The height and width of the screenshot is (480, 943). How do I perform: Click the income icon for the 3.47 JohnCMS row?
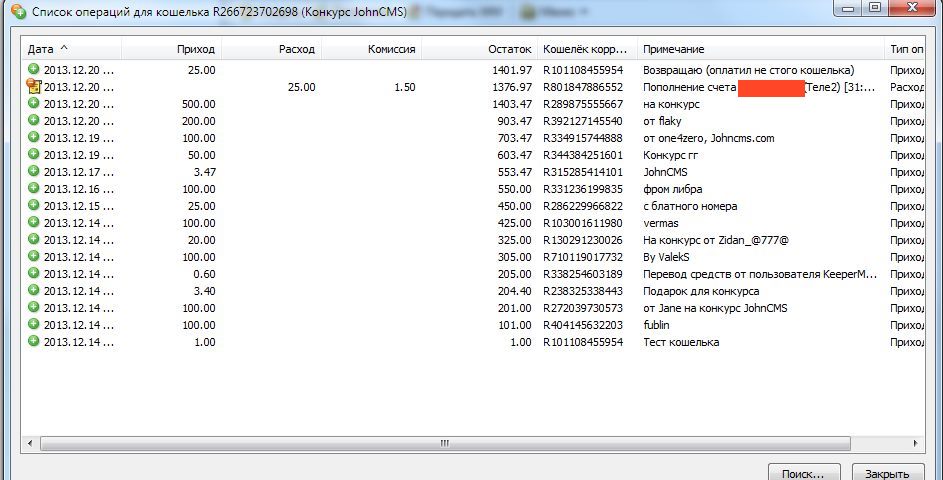pyautogui.click(x=34, y=171)
